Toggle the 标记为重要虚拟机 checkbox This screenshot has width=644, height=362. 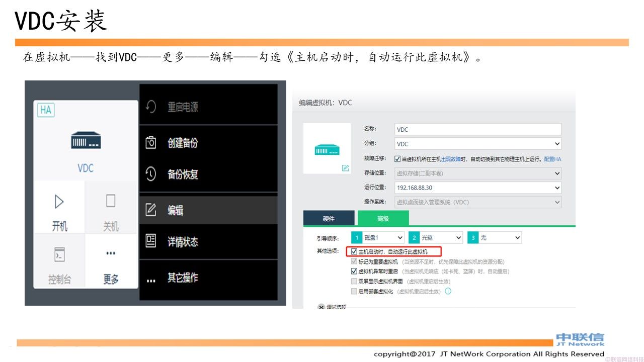coord(355,261)
